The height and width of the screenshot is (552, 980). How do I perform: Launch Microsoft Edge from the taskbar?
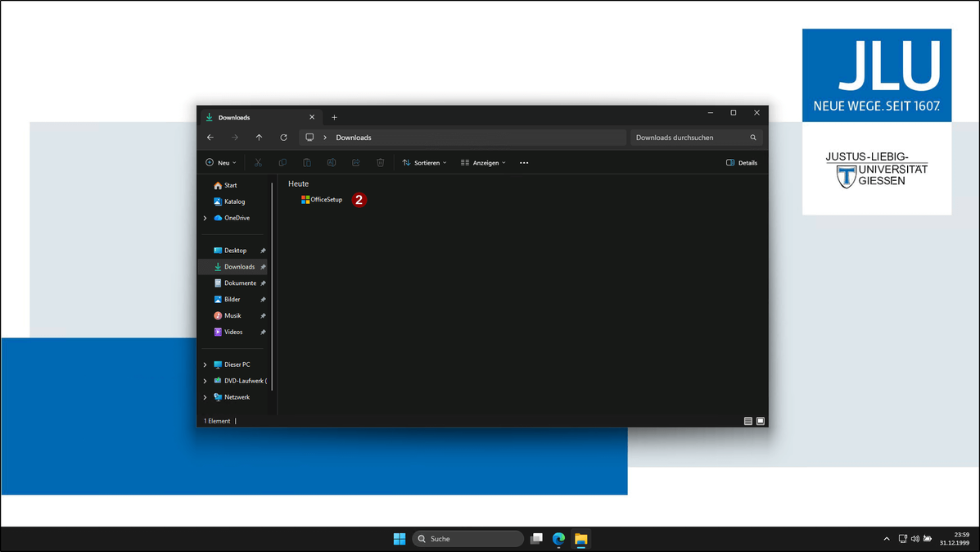pyautogui.click(x=558, y=539)
